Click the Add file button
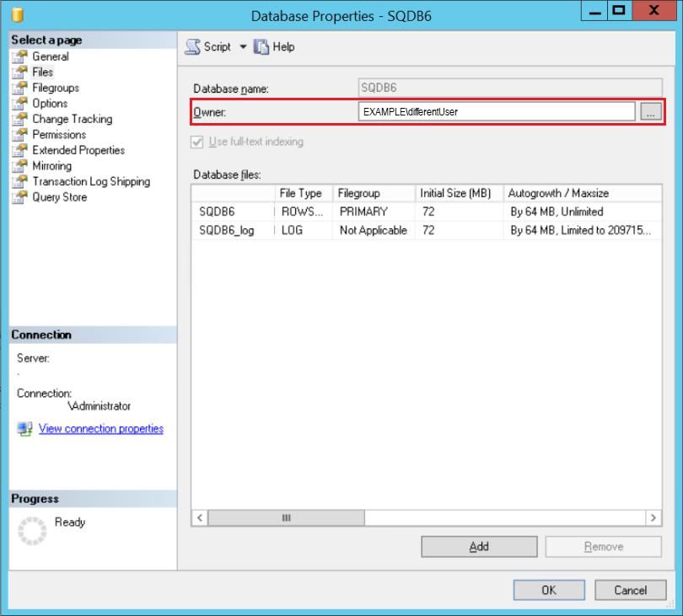This screenshot has height=616, width=683. 479,547
